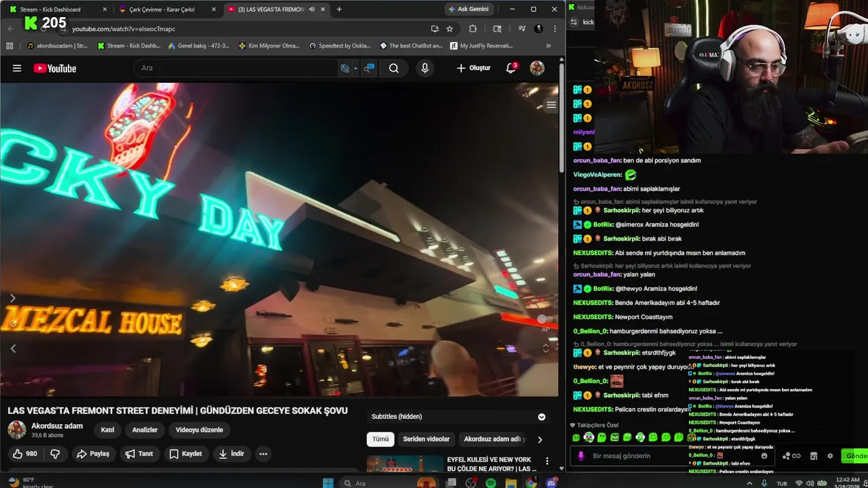Show more bookmarks with double chevron
The width and height of the screenshot is (868, 488).
[x=549, y=46]
